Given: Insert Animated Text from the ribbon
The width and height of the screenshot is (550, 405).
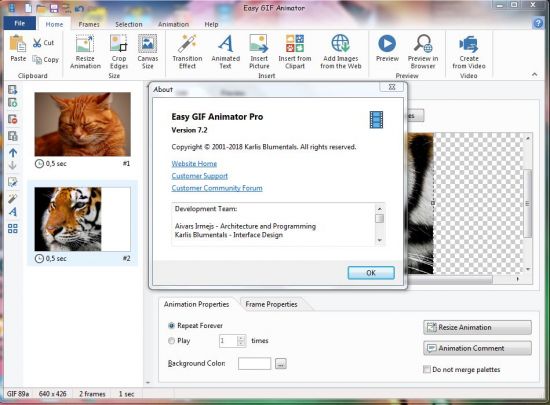Looking at the screenshot, I should 226,52.
